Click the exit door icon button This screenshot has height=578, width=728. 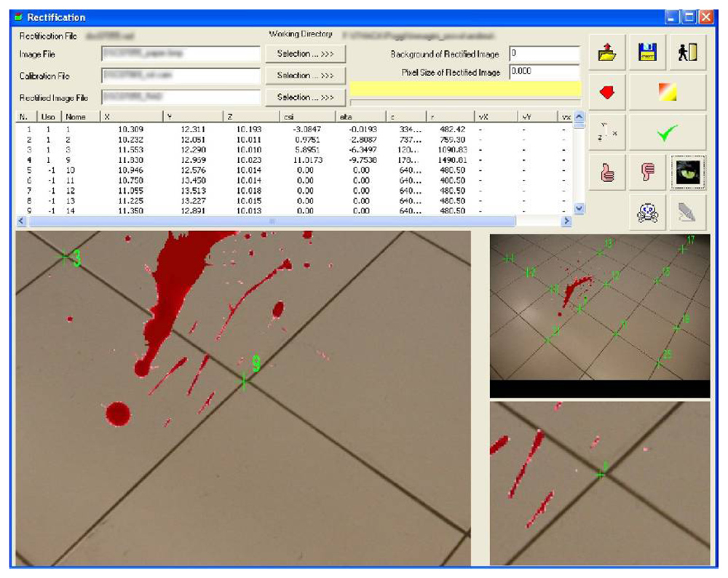pyautogui.click(x=688, y=53)
